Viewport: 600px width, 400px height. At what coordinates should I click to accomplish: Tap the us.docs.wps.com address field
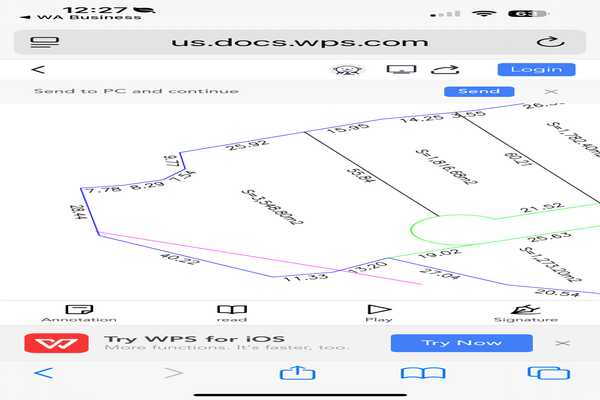[x=300, y=42]
